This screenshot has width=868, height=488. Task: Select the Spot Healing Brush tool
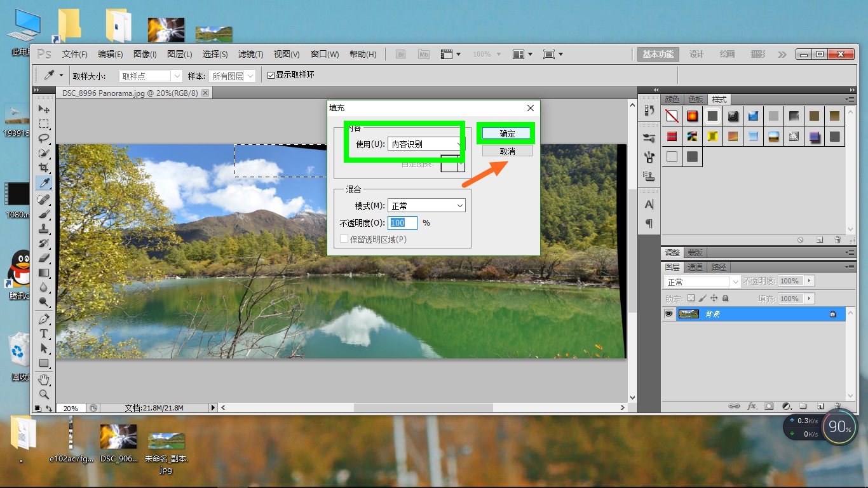44,200
